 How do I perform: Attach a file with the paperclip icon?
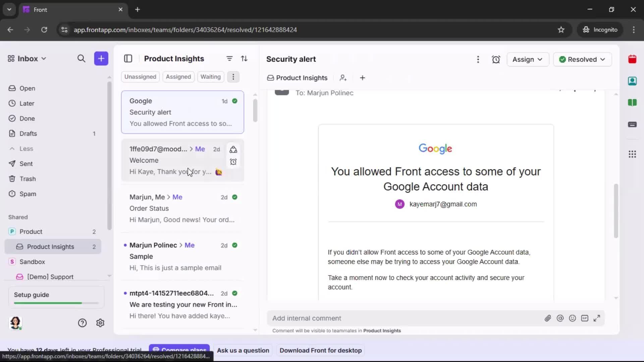point(548,318)
